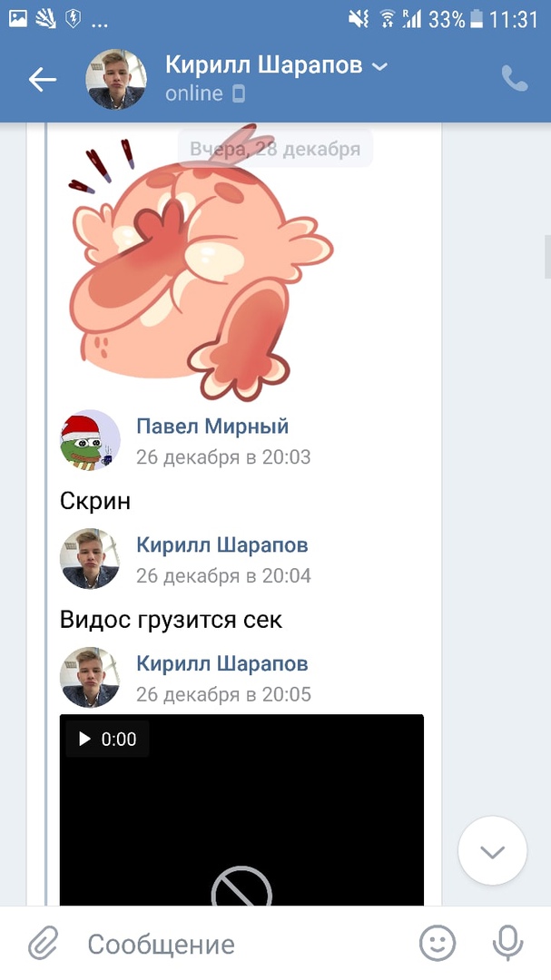Tap the Вчера, 28 декабря date label
The height and width of the screenshot is (980, 551).
[x=275, y=150]
